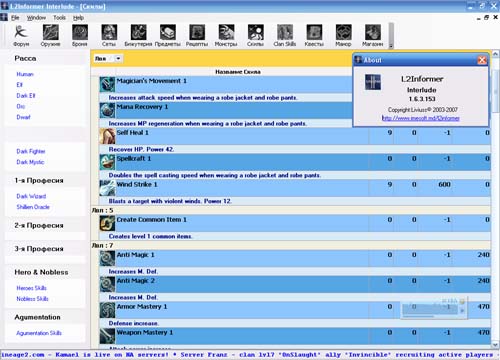Open the Clan Skills section
The image size is (500, 360).
(x=285, y=36)
